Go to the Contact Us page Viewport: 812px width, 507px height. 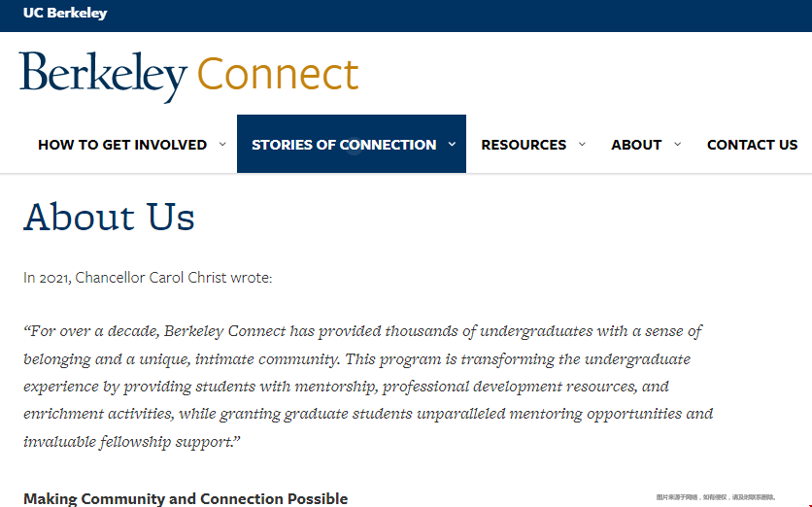(x=752, y=145)
